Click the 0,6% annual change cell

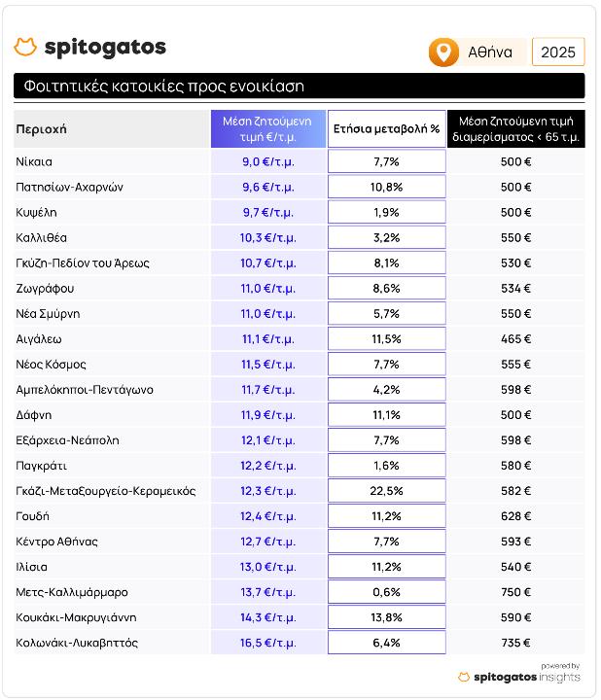(x=387, y=592)
